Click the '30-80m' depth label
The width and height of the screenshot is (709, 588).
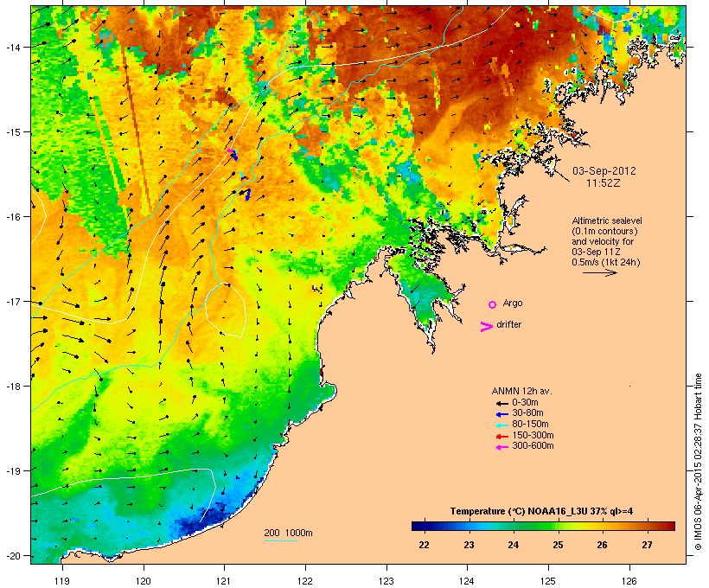tap(527, 413)
